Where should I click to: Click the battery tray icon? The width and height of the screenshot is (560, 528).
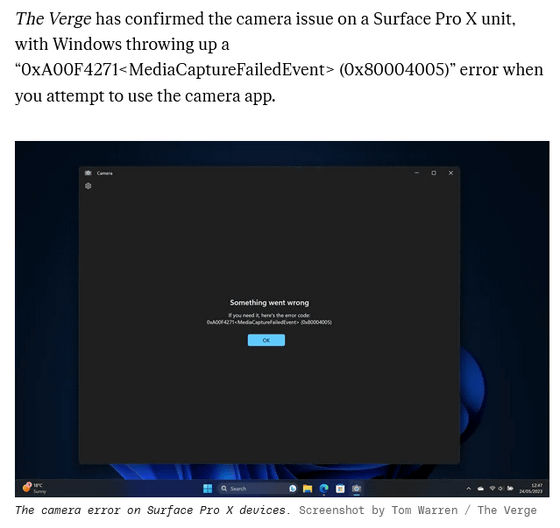click(x=510, y=488)
